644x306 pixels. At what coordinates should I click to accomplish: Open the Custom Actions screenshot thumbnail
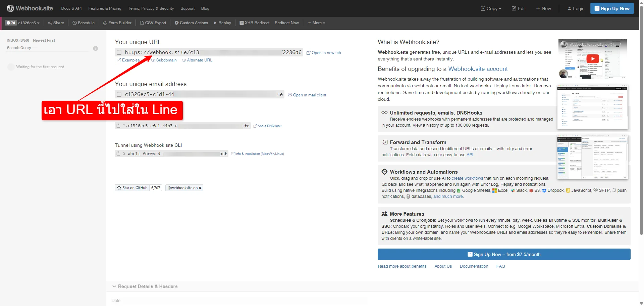click(x=592, y=157)
